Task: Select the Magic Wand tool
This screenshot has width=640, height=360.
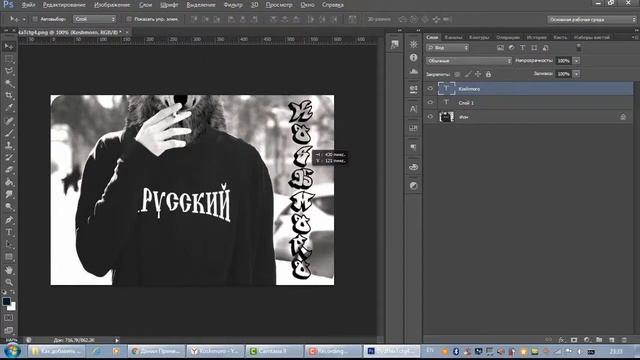Action: pyautogui.click(x=9, y=84)
